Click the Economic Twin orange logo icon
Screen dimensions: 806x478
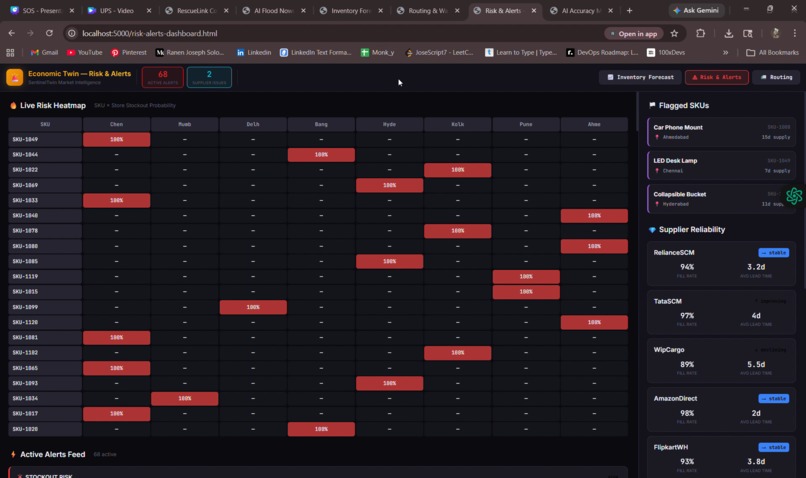[14, 77]
